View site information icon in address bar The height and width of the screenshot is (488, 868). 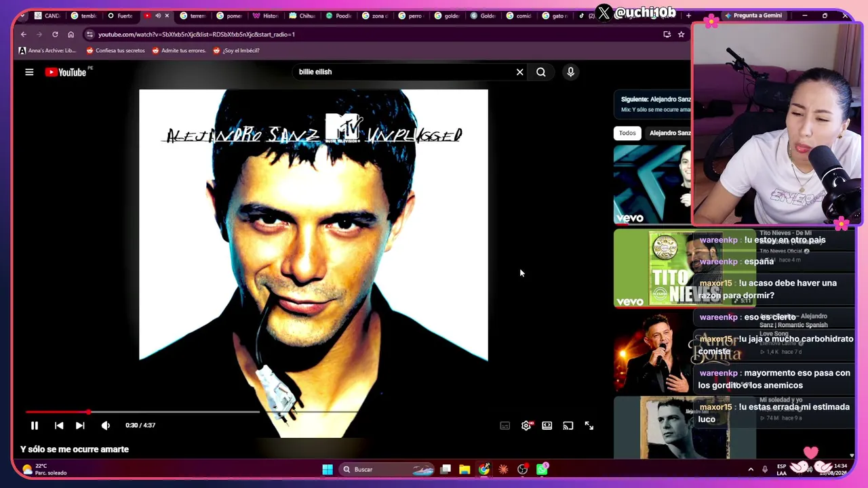tap(90, 34)
